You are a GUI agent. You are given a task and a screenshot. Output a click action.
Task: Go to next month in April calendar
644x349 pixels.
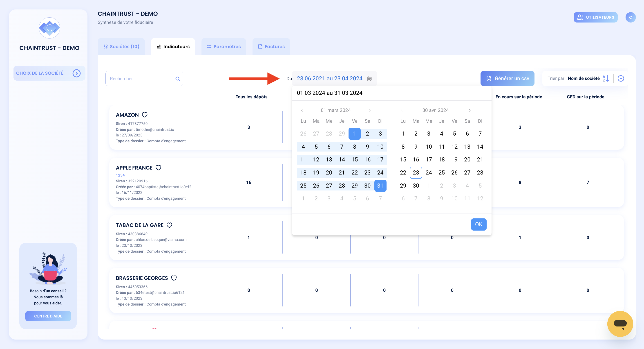click(470, 110)
